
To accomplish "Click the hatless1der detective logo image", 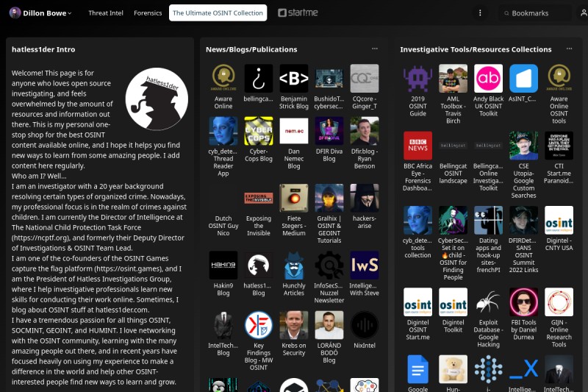I will pos(157,99).
